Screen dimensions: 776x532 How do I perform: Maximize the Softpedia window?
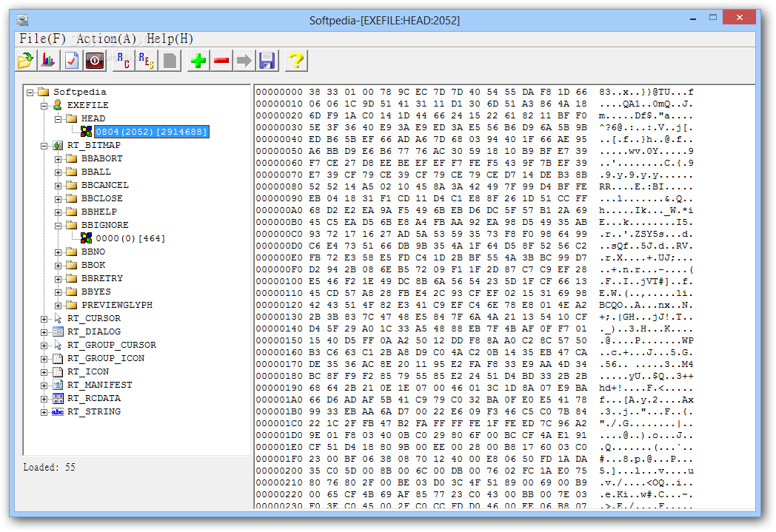pyautogui.click(x=712, y=18)
